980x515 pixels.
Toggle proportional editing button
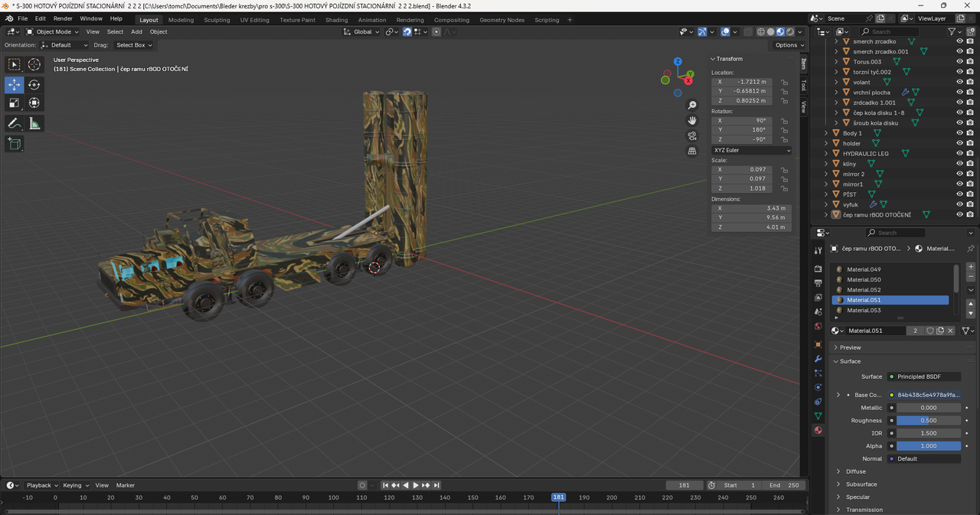pyautogui.click(x=436, y=31)
